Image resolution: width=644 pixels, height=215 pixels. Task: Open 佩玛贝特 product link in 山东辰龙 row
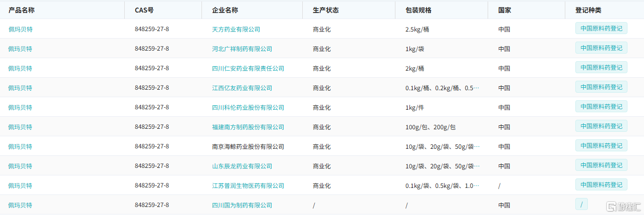(20, 166)
